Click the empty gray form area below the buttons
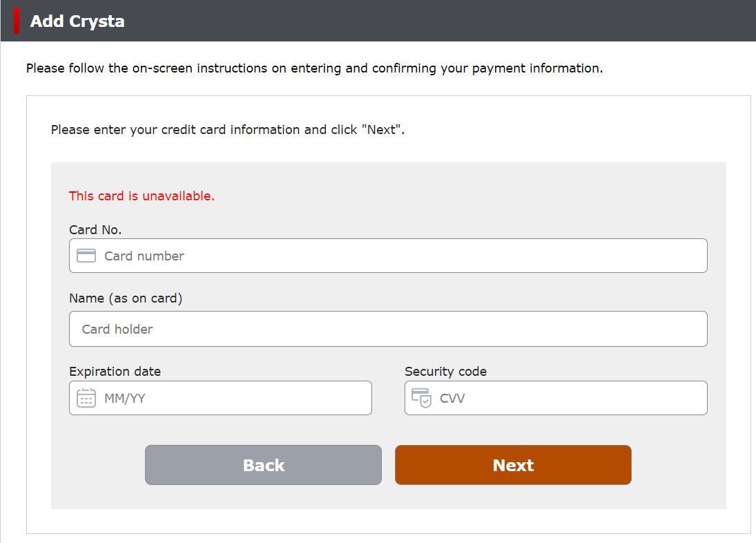The width and height of the screenshot is (756, 543). [388, 497]
